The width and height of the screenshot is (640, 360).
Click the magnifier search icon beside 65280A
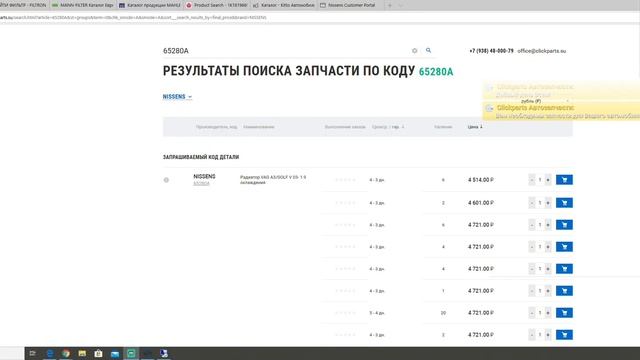tap(428, 50)
